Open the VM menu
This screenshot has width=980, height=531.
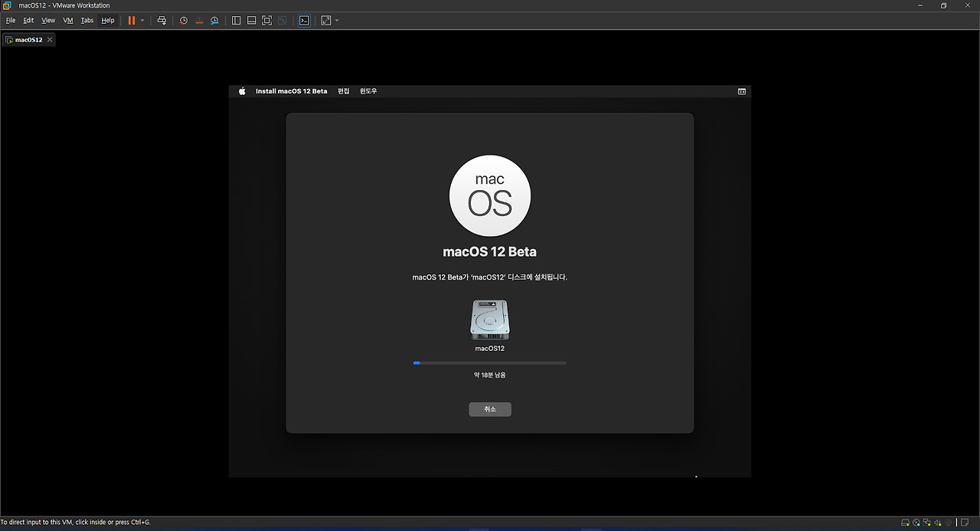[68, 21]
